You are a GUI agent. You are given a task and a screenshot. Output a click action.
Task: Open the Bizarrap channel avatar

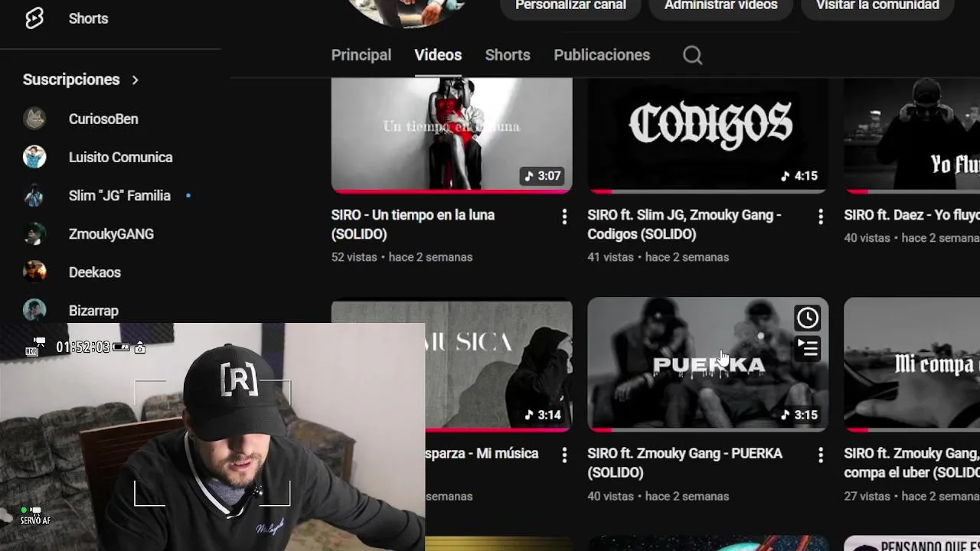tap(34, 310)
